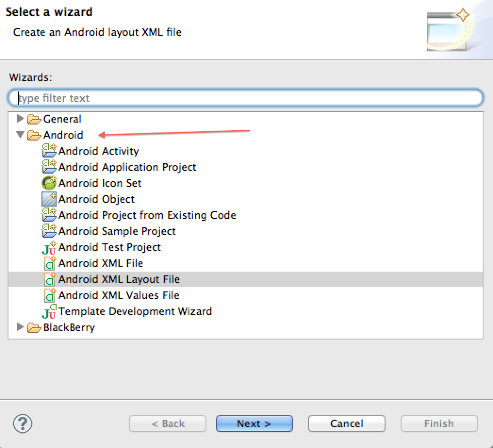The image size is (493, 448).
Task: Click the Android Activity wizard icon
Action: [49, 151]
